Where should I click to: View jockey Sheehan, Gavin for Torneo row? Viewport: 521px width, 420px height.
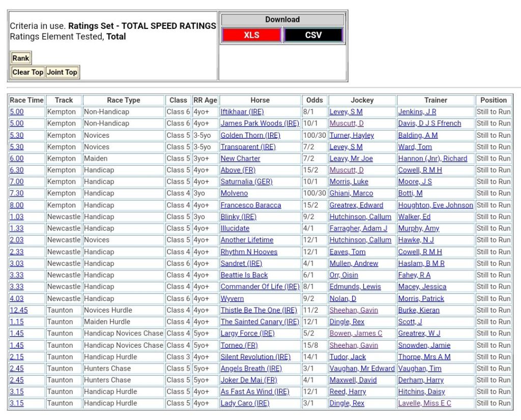point(353,345)
